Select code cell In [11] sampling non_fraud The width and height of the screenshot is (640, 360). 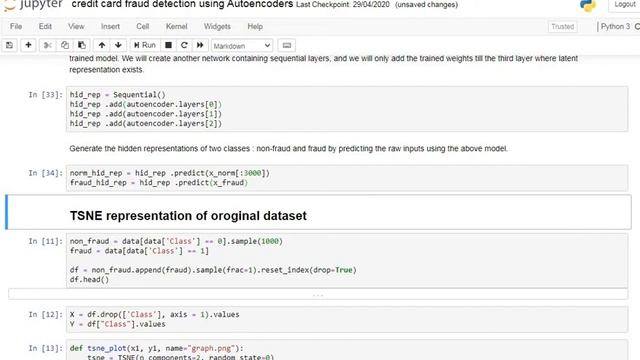click(x=347, y=260)
